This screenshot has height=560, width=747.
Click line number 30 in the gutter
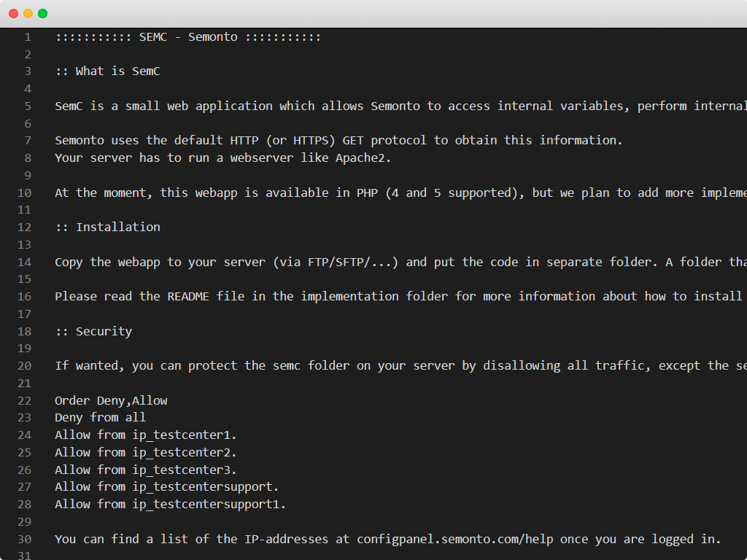click(x=25, y=539)
